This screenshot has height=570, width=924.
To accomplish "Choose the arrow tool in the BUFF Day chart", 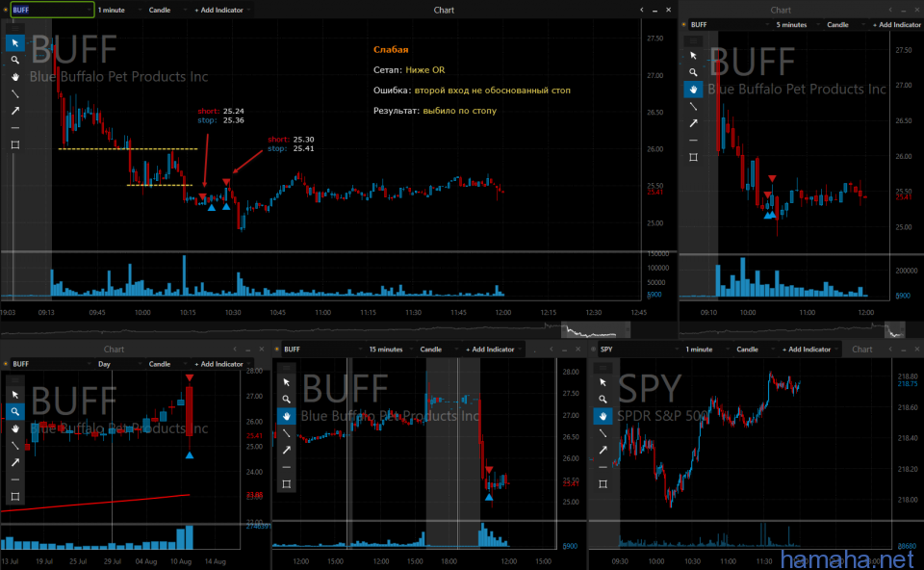I will [14, 463].
